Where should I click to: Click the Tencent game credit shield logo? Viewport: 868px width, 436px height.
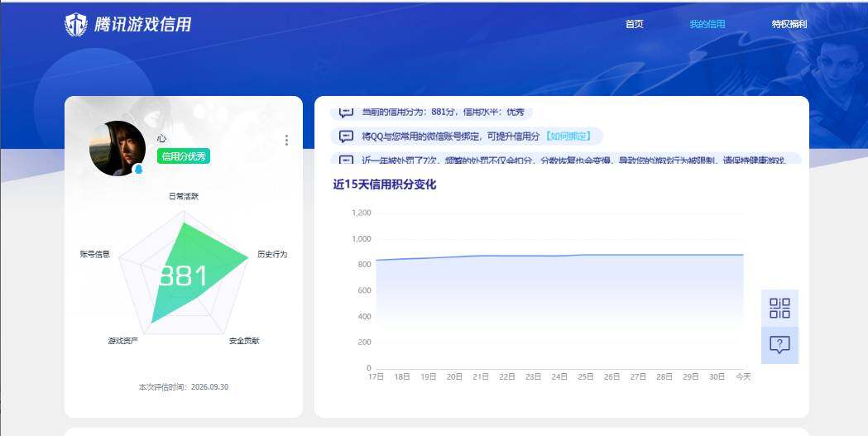[x=76, y=24]
